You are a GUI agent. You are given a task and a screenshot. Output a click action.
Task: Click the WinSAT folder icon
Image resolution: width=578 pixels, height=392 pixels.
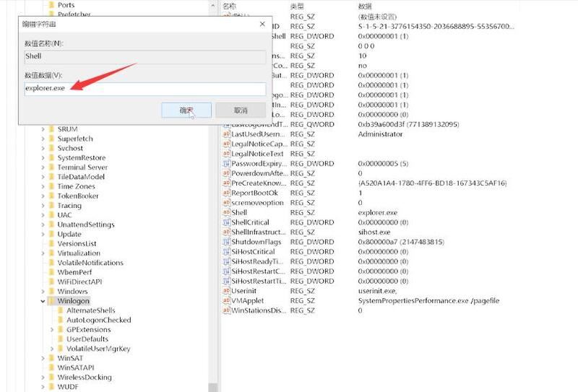point(51,358)
